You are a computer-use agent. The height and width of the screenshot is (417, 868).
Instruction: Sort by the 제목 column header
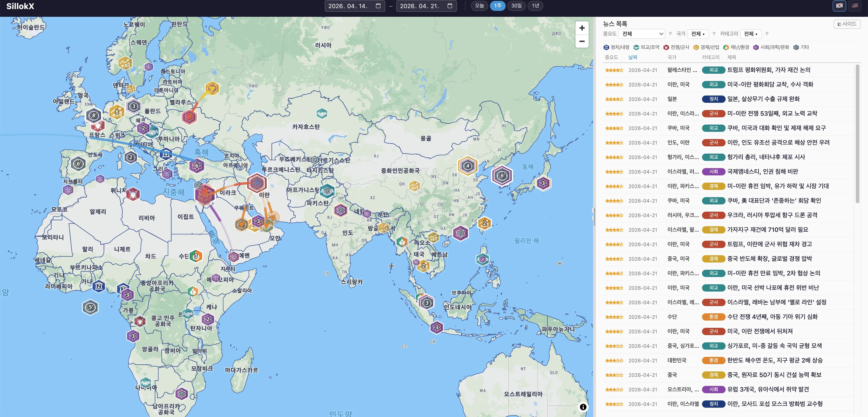731,57
